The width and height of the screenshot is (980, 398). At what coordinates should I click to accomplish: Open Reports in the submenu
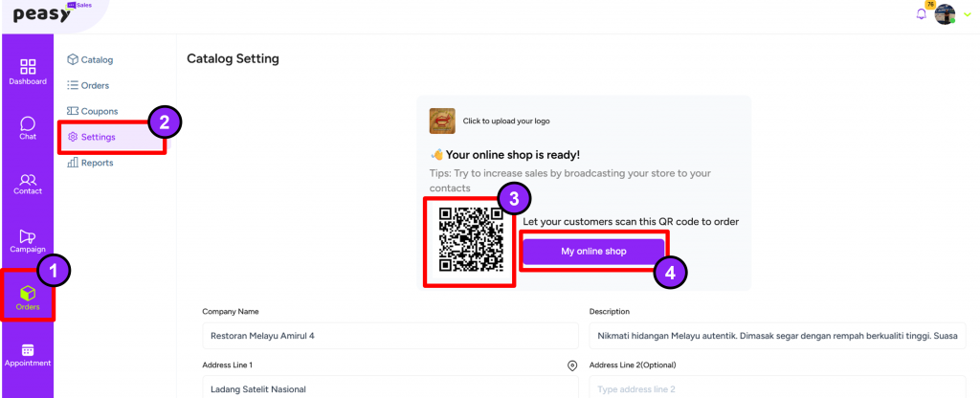pos(90,163)
